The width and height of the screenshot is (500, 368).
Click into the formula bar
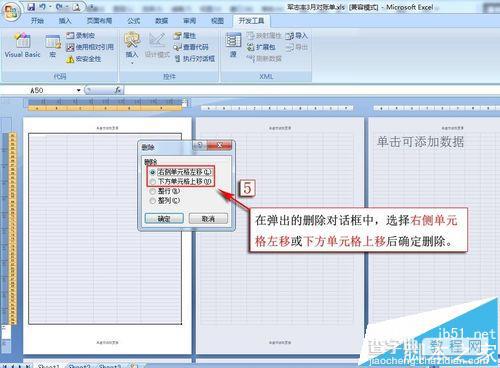pos(312,90)
